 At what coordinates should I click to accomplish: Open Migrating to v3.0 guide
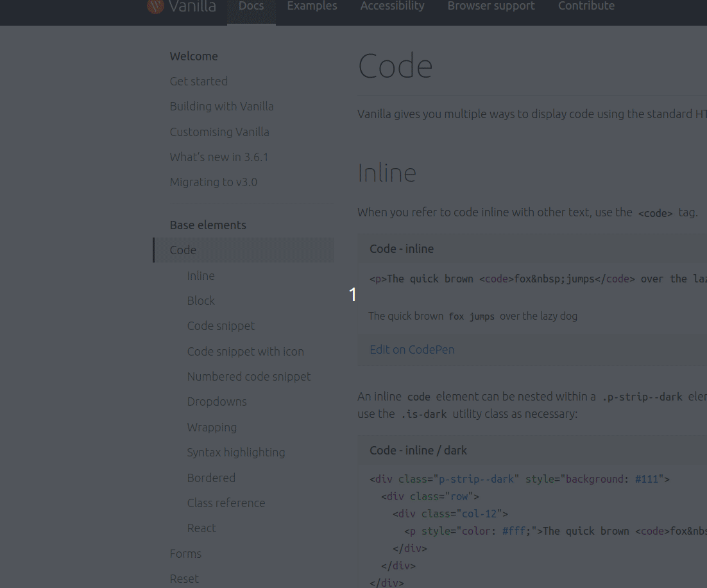pos(214,182)
